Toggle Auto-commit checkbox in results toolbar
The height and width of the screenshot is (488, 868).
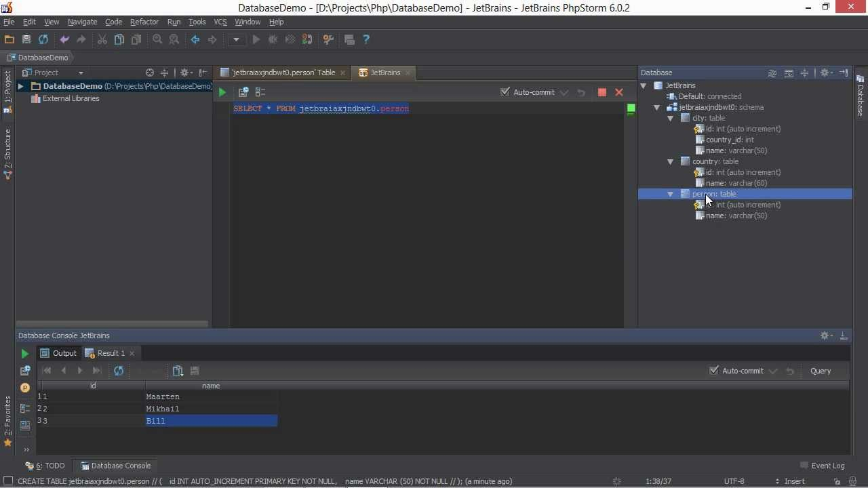[714, 371]
